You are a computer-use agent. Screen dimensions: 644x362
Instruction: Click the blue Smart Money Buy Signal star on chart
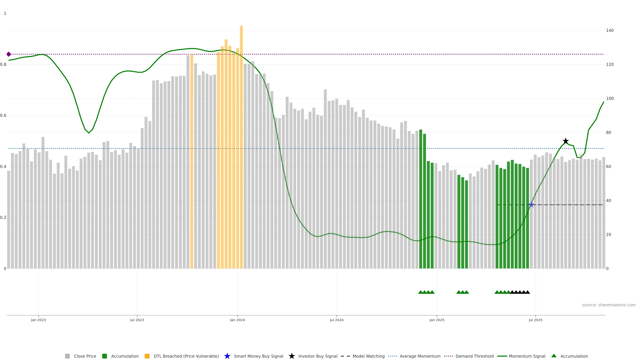click(x=531, y=205)
